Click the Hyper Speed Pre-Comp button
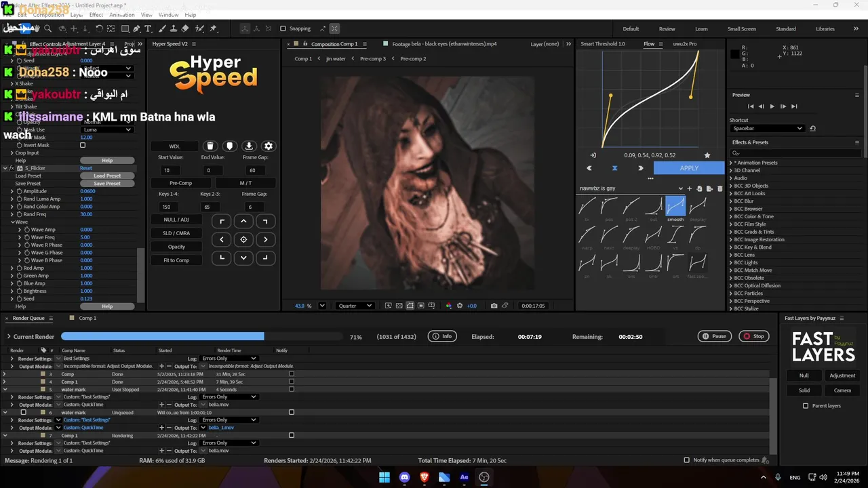 click(180, 183)
